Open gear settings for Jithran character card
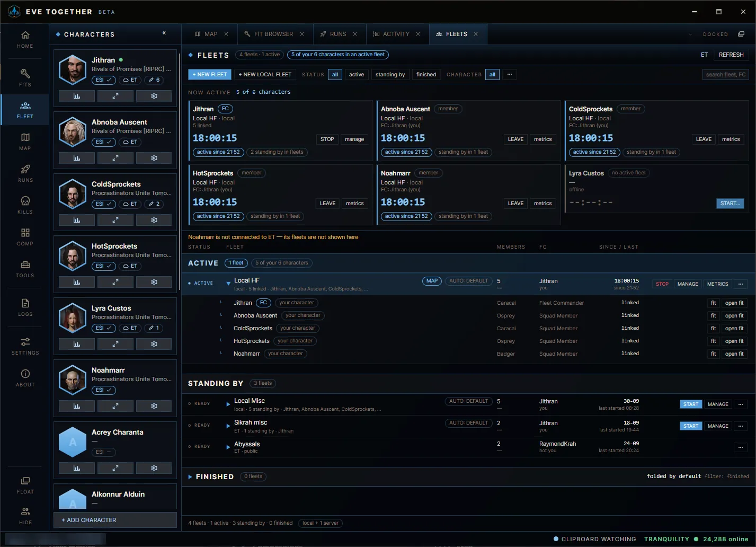 tap(154, 96)
